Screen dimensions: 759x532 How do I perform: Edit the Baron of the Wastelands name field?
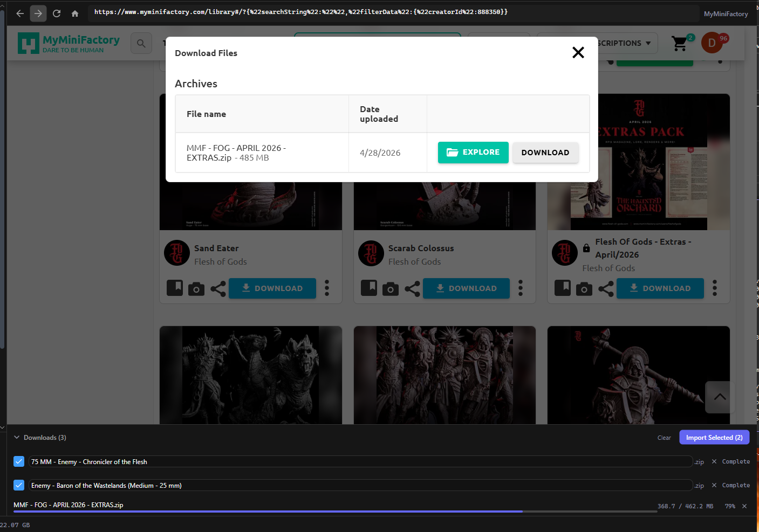click(x=360, y=485)
